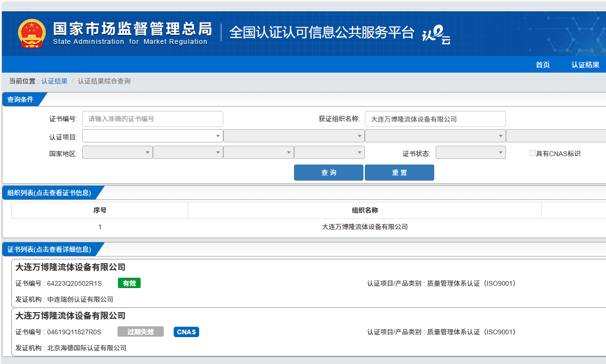The width and height of the screenshot is (606, 364).
Task: Click the national emblem logo
Action: pyautogui.click(x=32, y=33)
